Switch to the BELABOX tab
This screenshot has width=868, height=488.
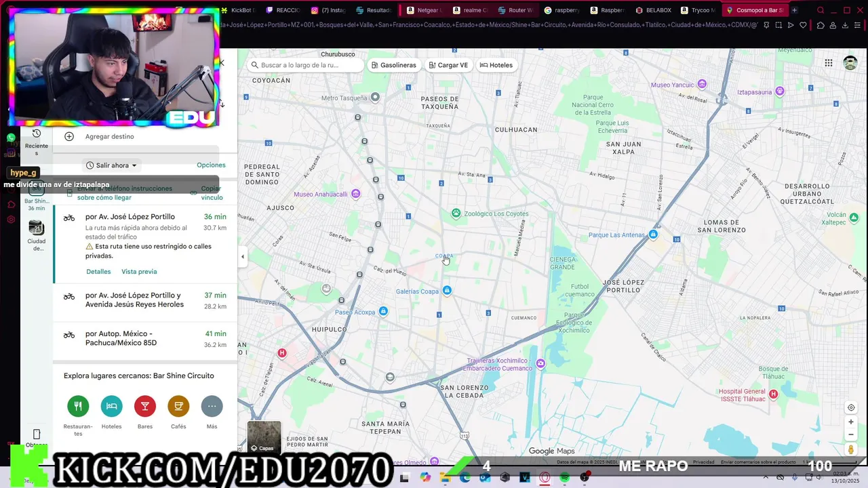[x=654, y=10]
